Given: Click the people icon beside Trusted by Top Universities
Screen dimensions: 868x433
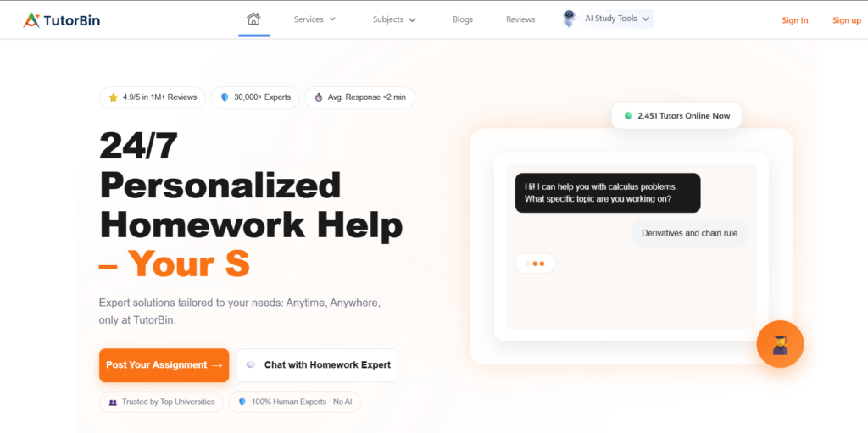Looking at the screenshot, I should [113, 402].
